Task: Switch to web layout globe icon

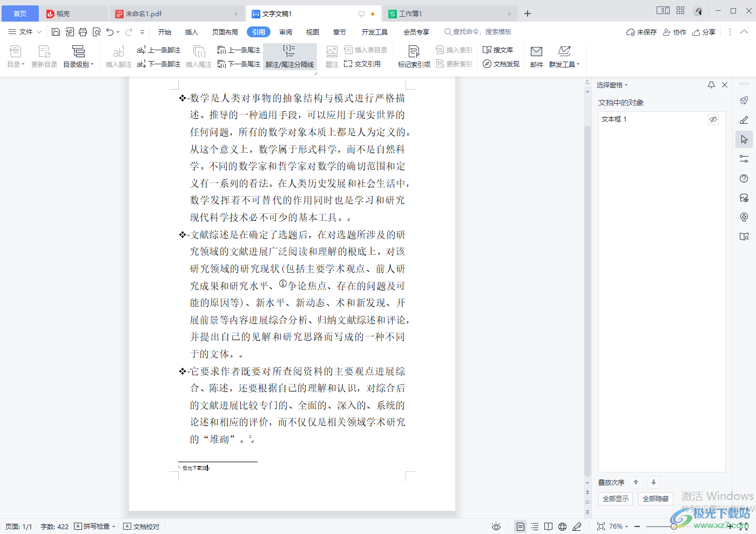Action: (563, 526)
